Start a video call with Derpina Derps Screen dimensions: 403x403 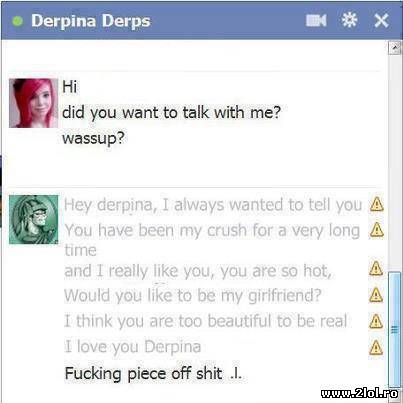pos(316,21)
